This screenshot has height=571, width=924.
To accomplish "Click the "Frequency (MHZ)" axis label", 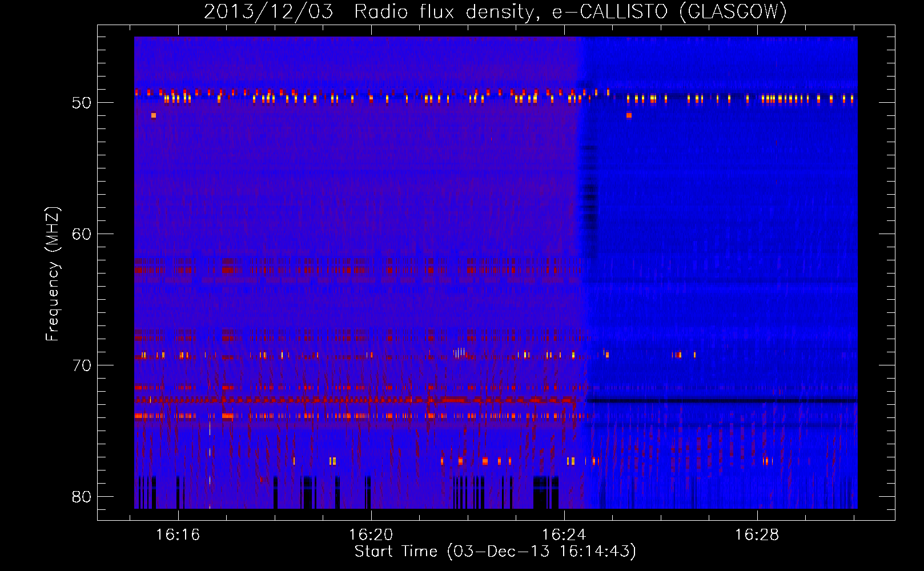I will [53, 274].
